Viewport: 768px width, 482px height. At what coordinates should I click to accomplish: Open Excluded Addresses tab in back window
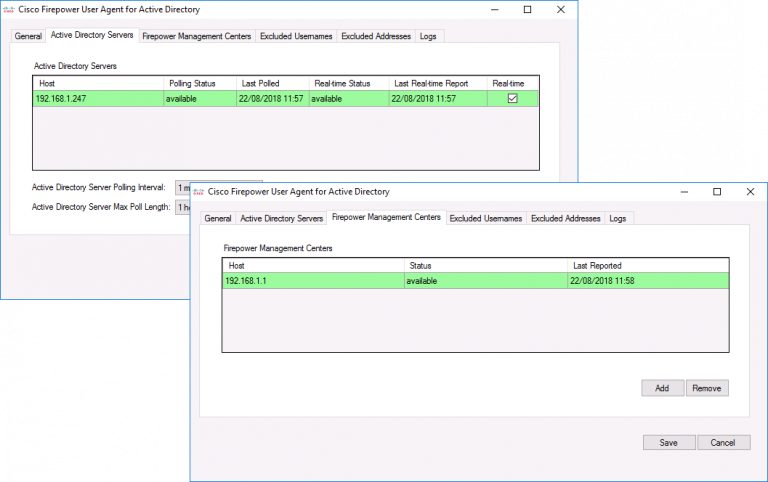tap(376, 36)
